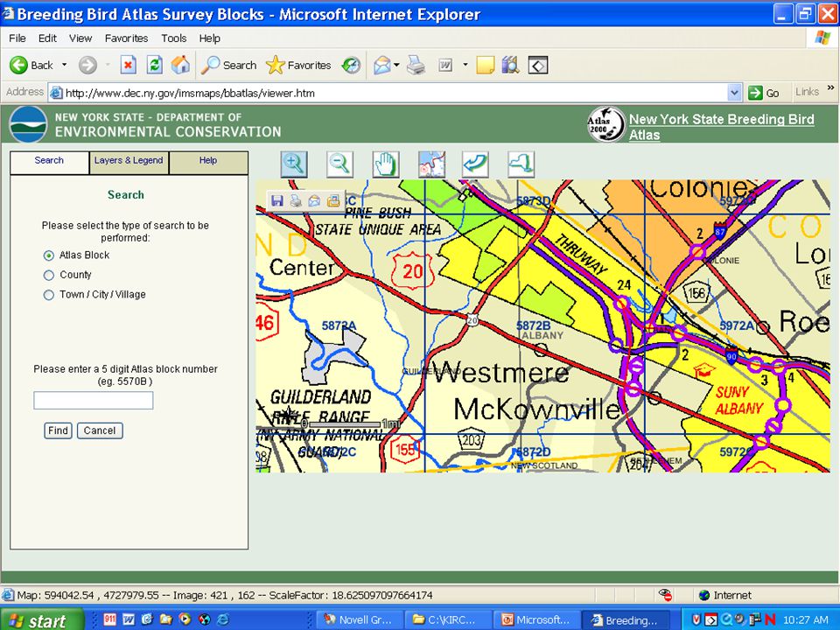Click the browser Print toolbar icon
The height and width of the screenshot is (630, 840).
(x=416, y=66)
